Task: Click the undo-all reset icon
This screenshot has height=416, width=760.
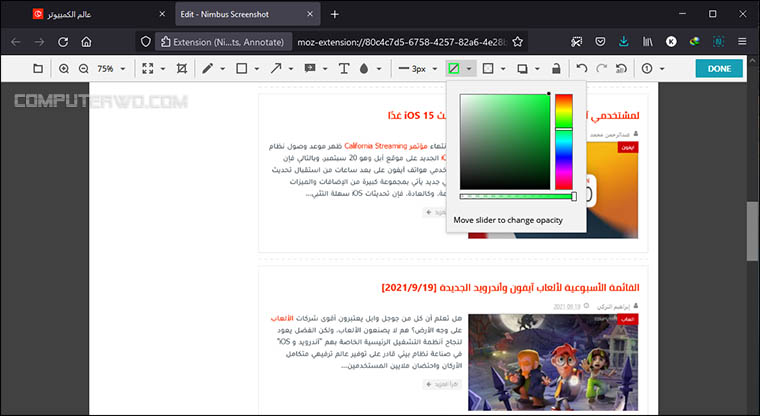Action: tap(621, 69)
